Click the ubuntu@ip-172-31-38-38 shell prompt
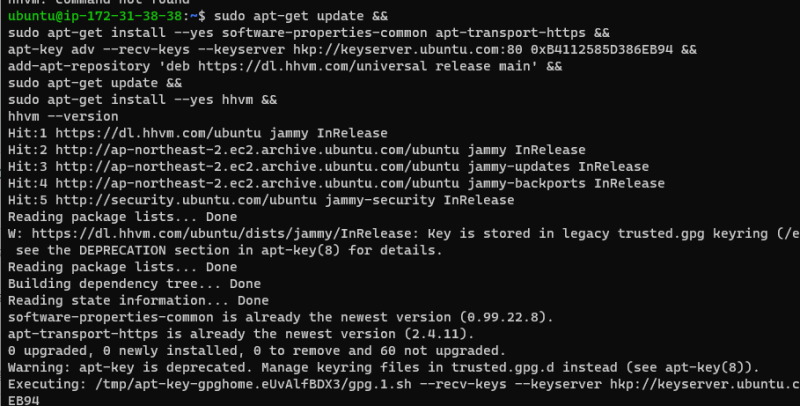 coord(93,17)
